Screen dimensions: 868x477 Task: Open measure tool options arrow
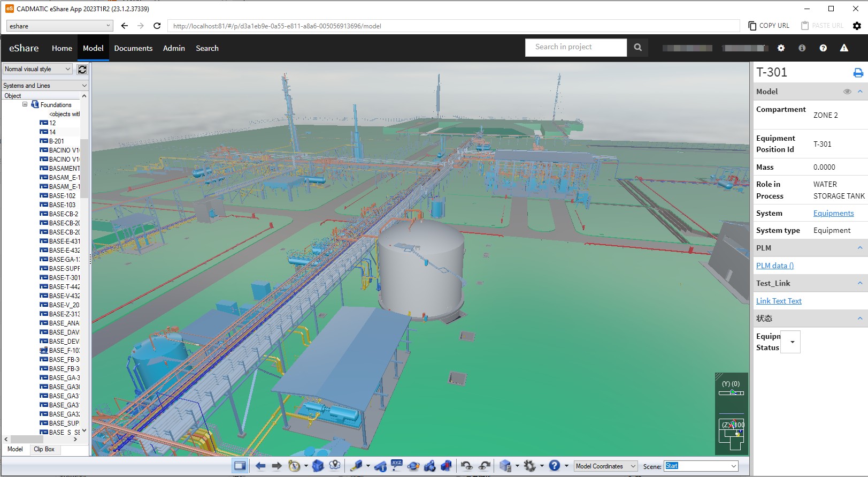368,466
